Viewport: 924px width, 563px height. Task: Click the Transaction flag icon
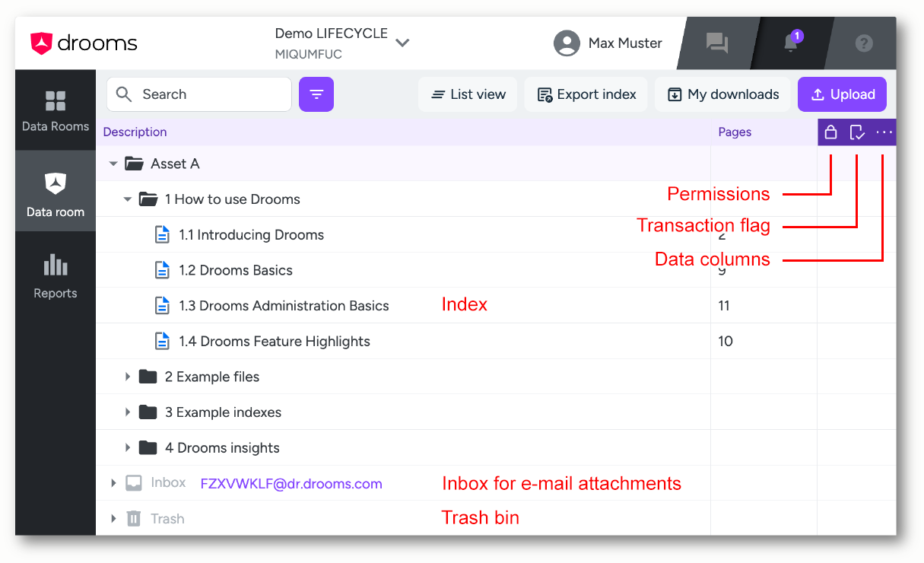[857, 132]
